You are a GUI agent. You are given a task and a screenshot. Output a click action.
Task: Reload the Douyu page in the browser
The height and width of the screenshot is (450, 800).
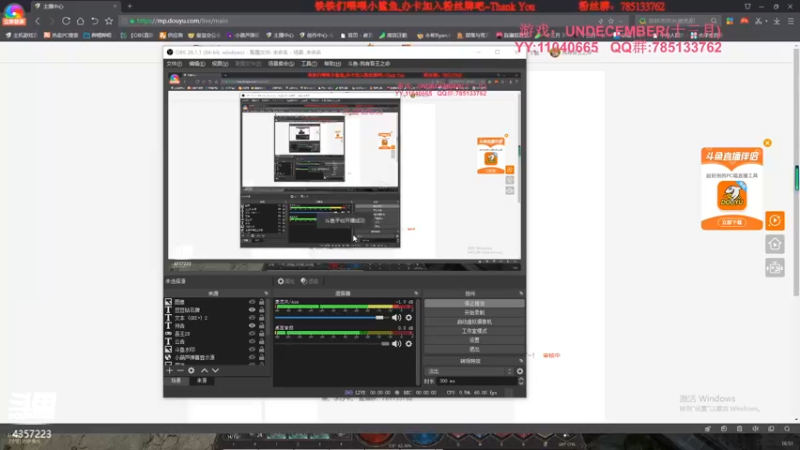click(66, 21)
